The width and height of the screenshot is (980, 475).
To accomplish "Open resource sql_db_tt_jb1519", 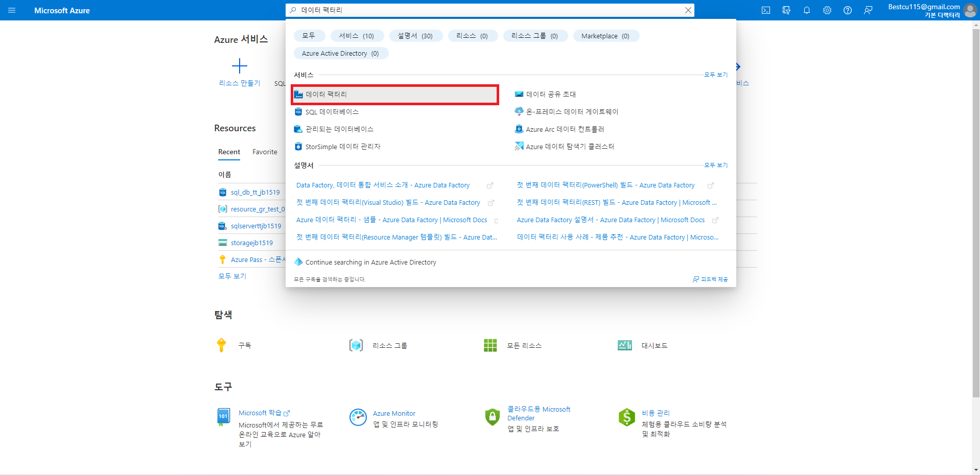I will (x=255, y=193).
